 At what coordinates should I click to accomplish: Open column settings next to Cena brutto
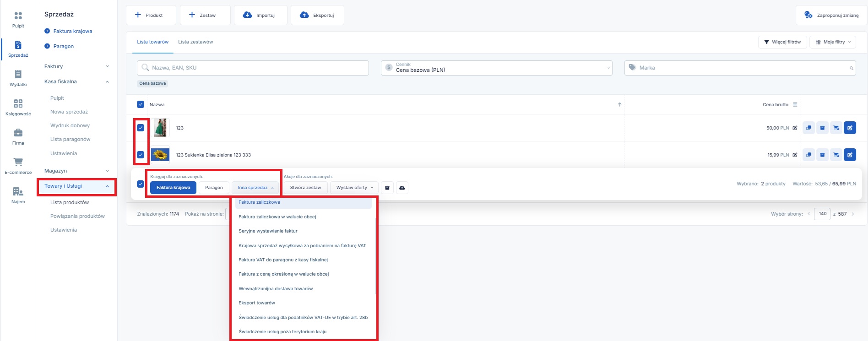tap(795, 105)
